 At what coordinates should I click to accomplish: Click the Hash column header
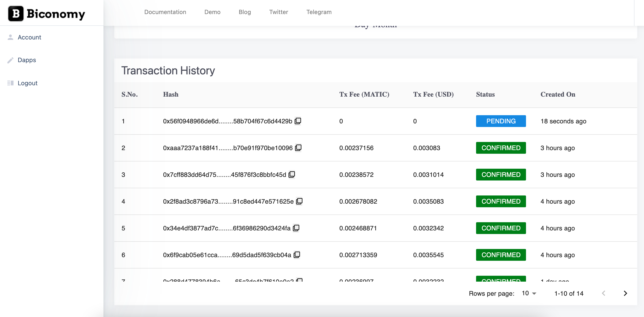coord(171,94)
